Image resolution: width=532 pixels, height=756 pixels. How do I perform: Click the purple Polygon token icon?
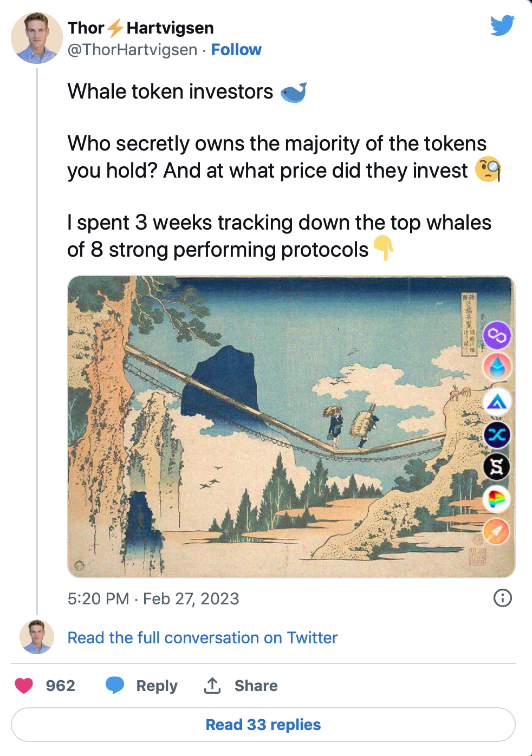497,336
